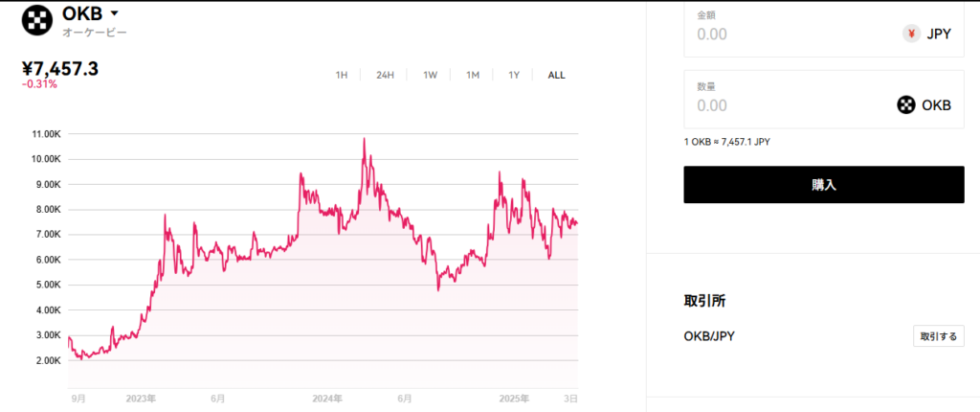Switch chart to the 1M range
The image size is (980, 412).
tap(473, 75)
